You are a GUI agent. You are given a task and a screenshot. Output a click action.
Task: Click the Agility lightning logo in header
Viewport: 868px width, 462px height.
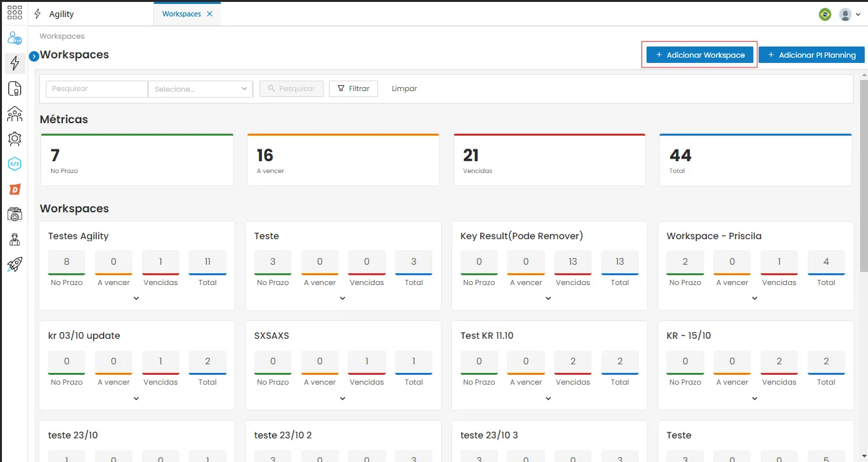37,14
